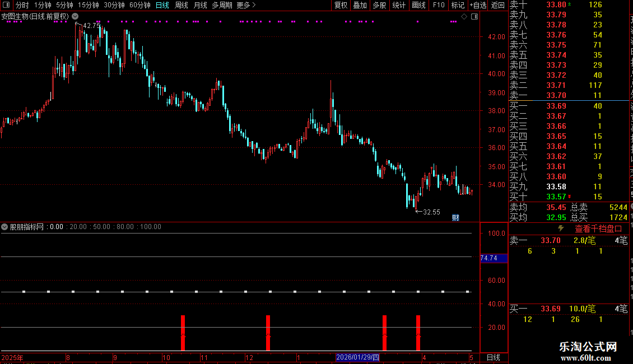Select the 买六 row at 33.62
Image resolution: width=633 pixels, height=364 pixels.
pos(569,157)
